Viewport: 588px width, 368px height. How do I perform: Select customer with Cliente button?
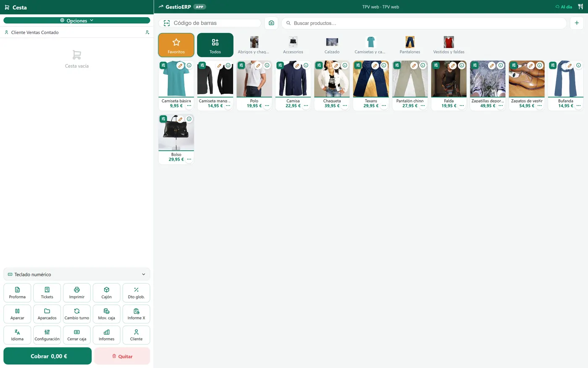tap(136, 335)
